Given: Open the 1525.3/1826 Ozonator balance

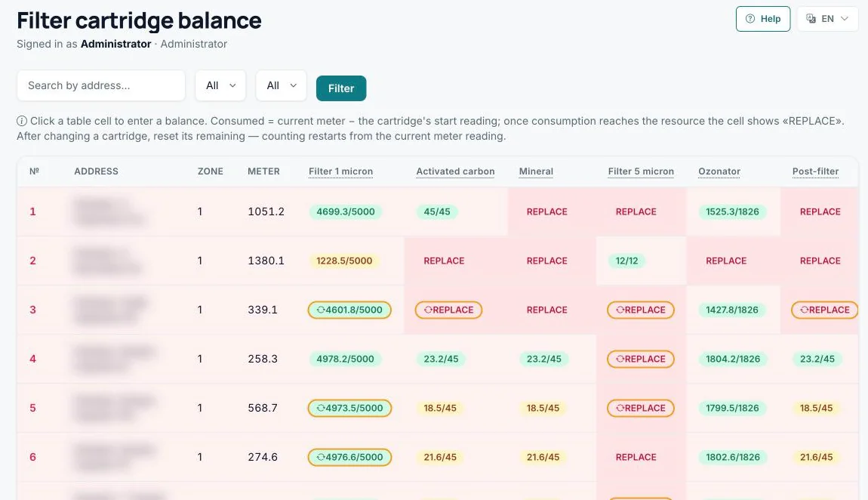Looking at the screenshot, I should pyautogui.click(x=732, y=211).
